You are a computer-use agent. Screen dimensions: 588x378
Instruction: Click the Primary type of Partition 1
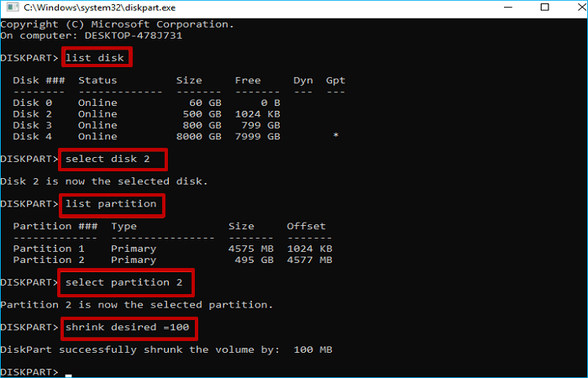coord(134,249)
